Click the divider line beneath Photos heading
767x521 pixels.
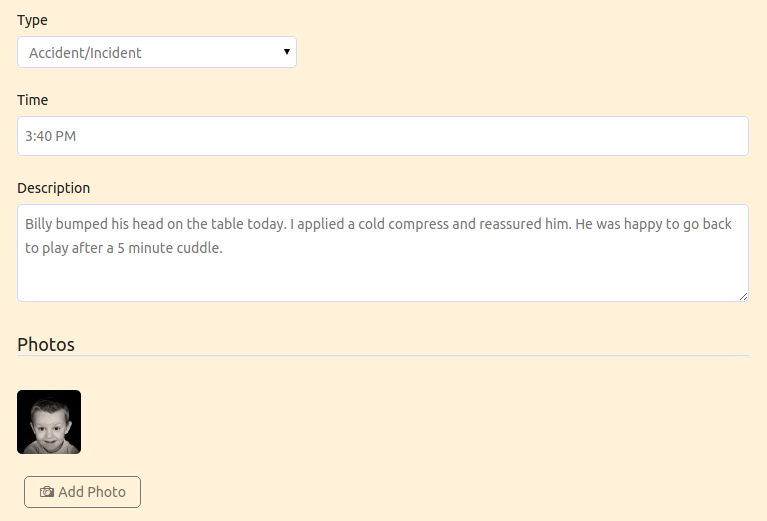click(x=383, y=356)
